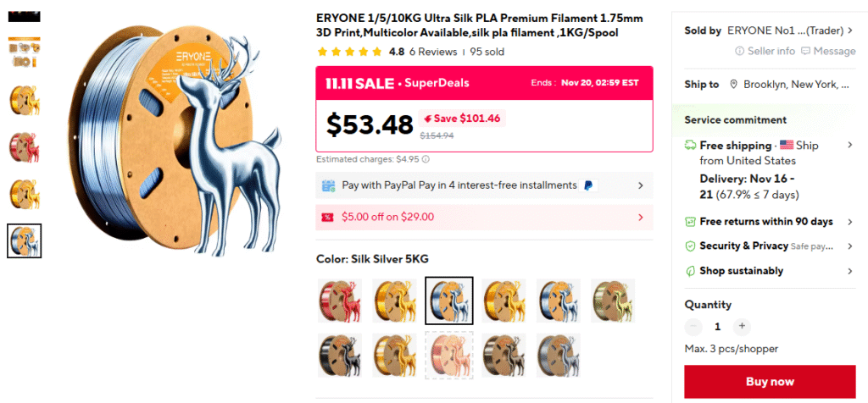Open the ERYONE No1 seller store arrow

850,30
